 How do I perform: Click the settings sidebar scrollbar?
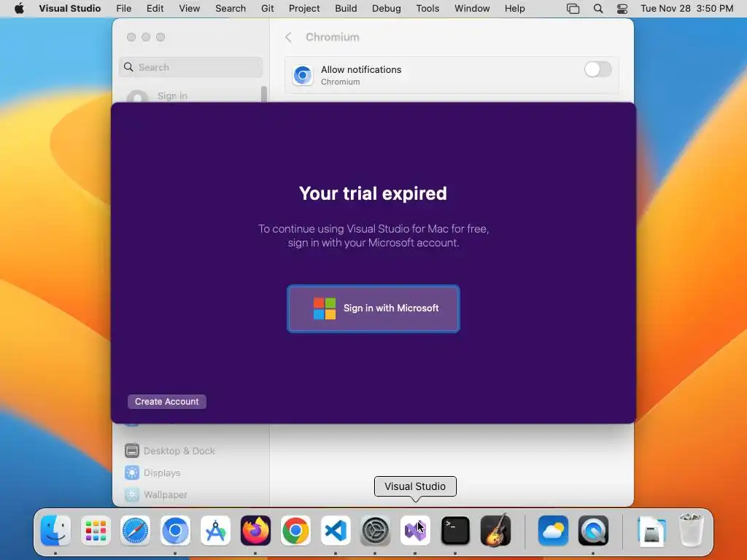click(x=264, y=94)
